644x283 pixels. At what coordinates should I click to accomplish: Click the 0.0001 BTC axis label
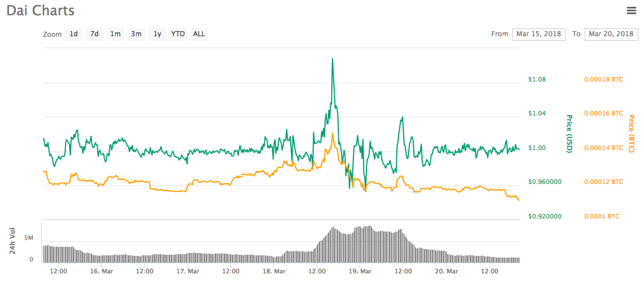tap(602, 216)
